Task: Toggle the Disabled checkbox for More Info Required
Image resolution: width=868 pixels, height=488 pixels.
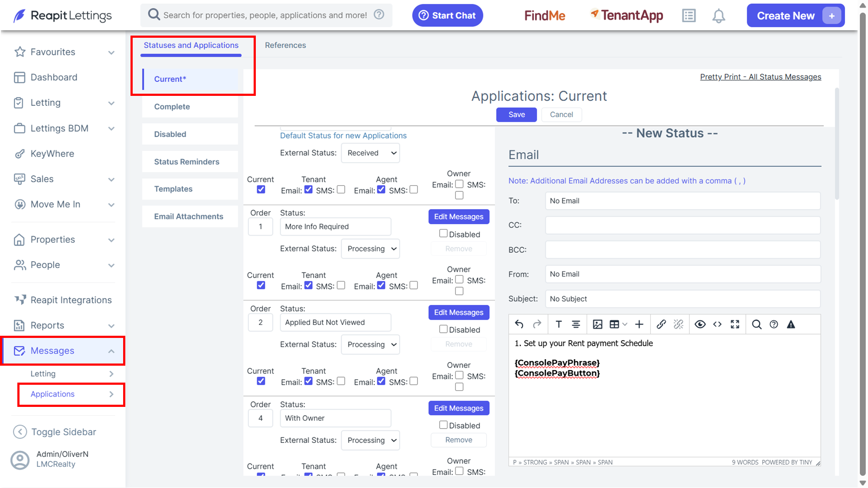Action: [x=443, y=233]
